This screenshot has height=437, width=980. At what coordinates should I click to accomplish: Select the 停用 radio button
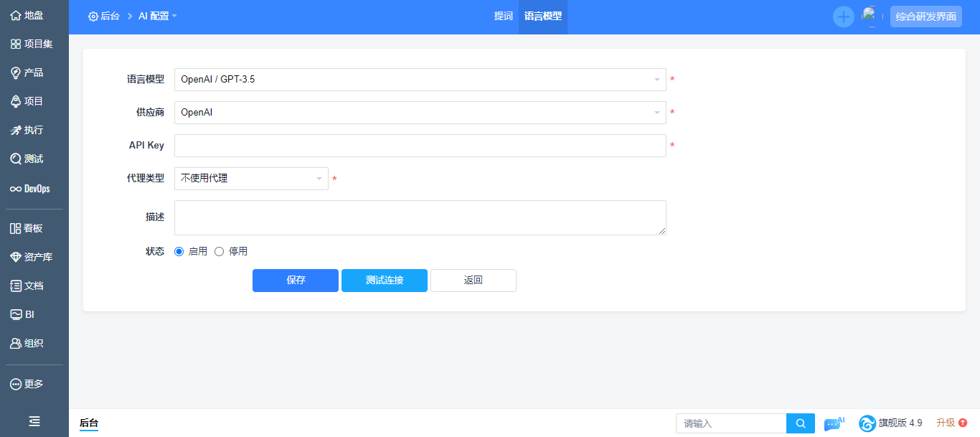[x=220, y=251]
